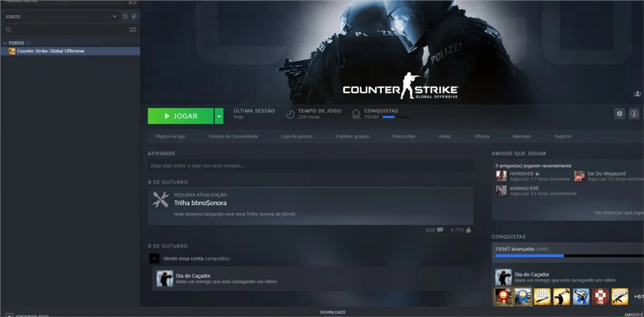Expand the JOGOS filter dropdown chevron
Screen dimensions: 644x317
115,17
